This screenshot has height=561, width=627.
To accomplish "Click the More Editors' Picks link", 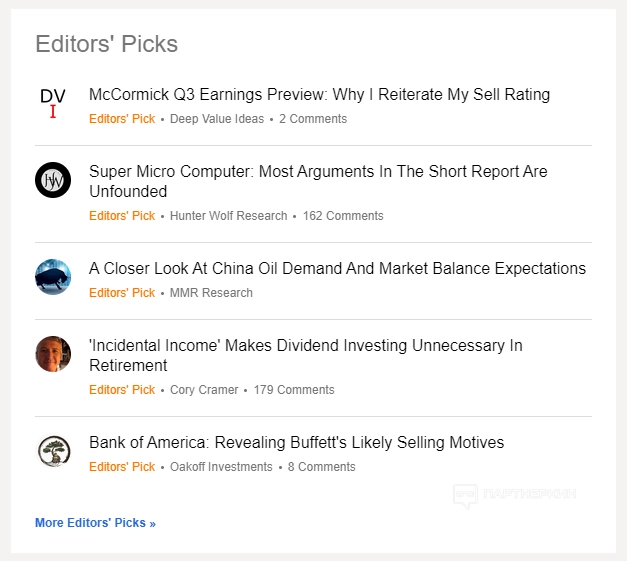I will (x=95, y=523).
